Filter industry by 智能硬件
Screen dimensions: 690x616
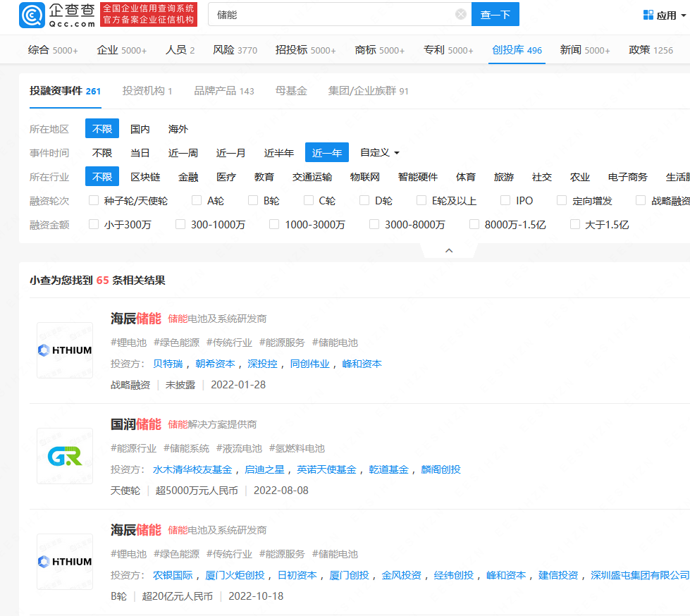pos(418,177)
